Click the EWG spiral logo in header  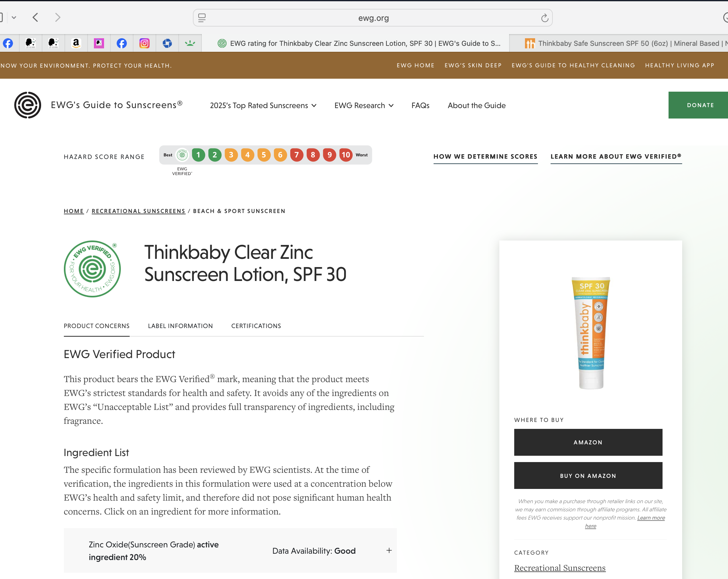coord(28,105)
